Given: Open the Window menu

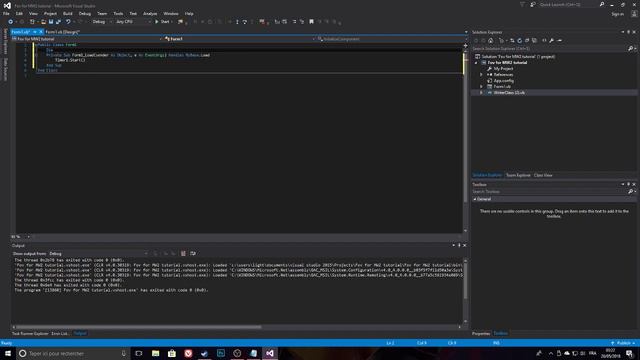Looking at the screenshot, I should tap(171, 13).
